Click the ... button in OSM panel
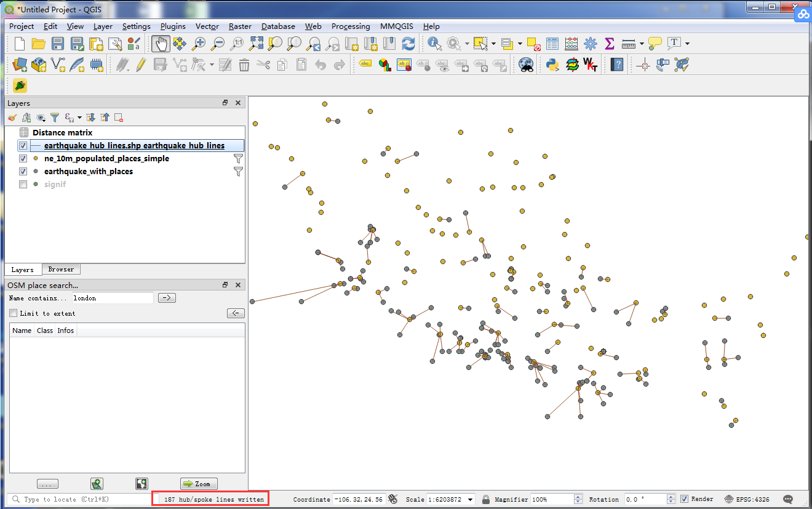Screen dimensions: 812x509 pyautogui.click(x=47, y=484)
